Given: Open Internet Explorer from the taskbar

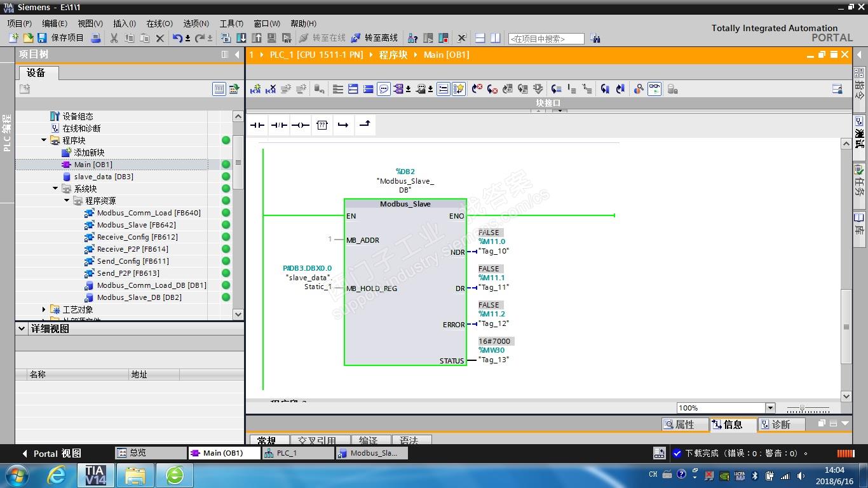Looking at the screenshot, I should [57, 475].
